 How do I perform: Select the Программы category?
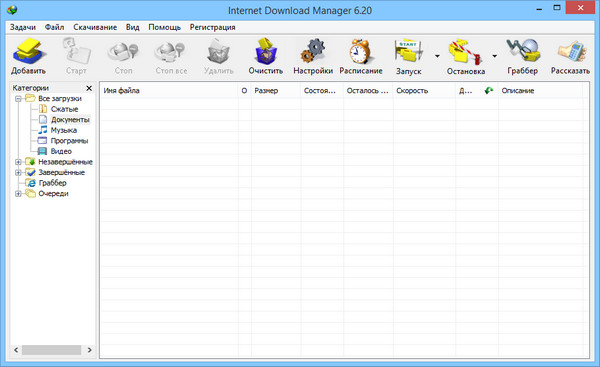[x=69, y=141]
